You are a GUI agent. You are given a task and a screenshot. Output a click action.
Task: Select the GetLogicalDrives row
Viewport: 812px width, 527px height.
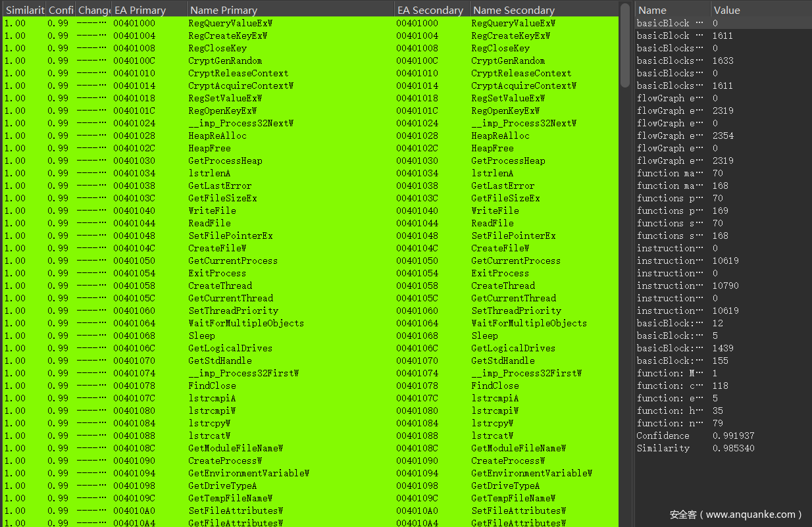310,348
